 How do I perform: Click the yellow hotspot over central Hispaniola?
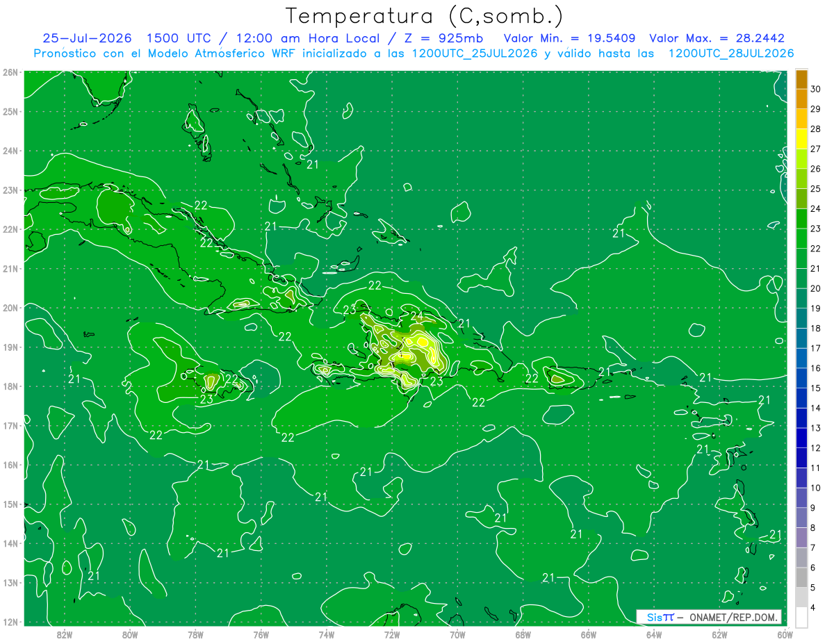(x=423, y=341)
